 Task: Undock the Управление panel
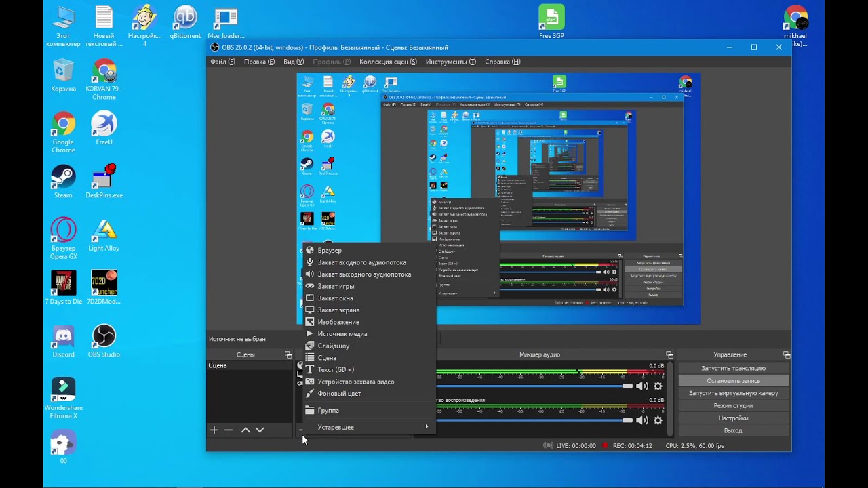point(787,354)
